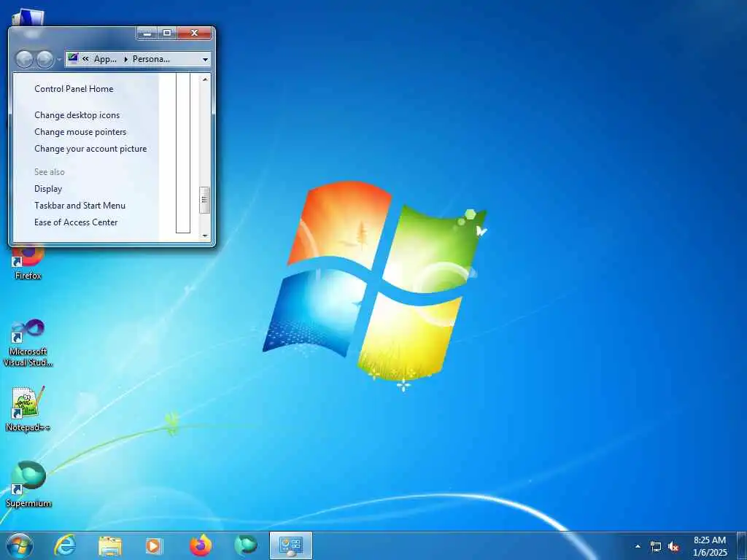This screenshot has height=560, width=747.
Task: Open Windows Explorer from the taskbar
Action: coord(110,545)
